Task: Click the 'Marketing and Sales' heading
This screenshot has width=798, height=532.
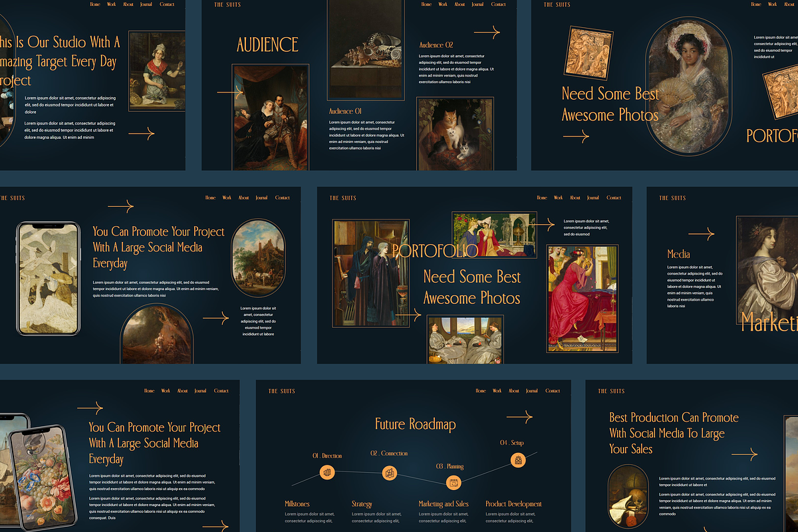Action: pyautogui.click(x=444, y=504)
